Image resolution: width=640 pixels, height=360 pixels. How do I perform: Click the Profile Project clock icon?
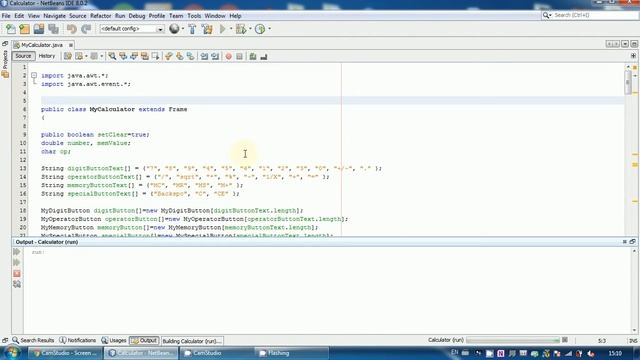[x=260, y=29]
